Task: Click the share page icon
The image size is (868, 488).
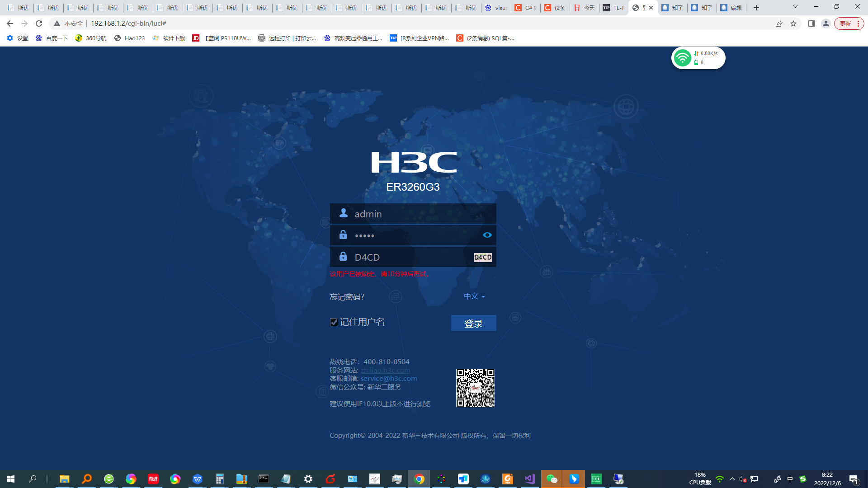Action: (x=778, y=23)
